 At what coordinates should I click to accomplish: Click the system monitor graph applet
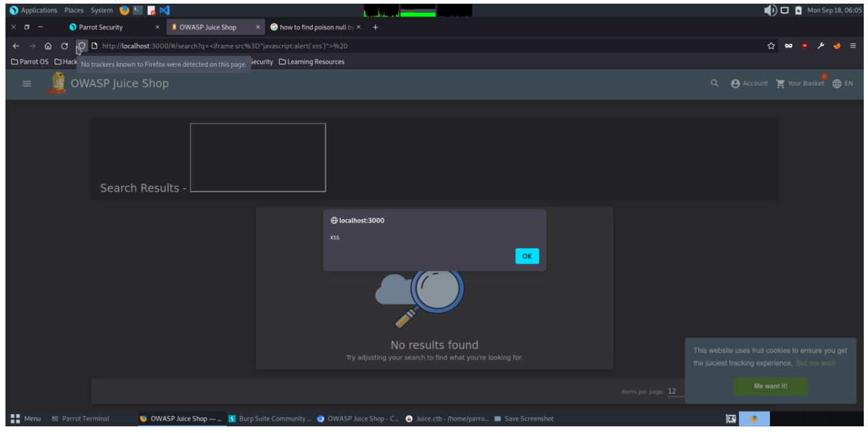click(x=418, y=10)
